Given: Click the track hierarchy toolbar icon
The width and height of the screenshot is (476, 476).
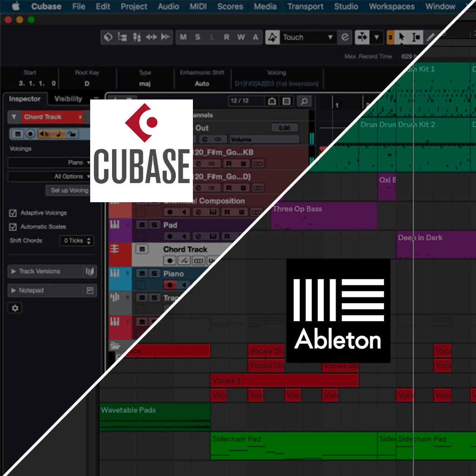Looking at the screenshot, I should (x=122, y=37).
